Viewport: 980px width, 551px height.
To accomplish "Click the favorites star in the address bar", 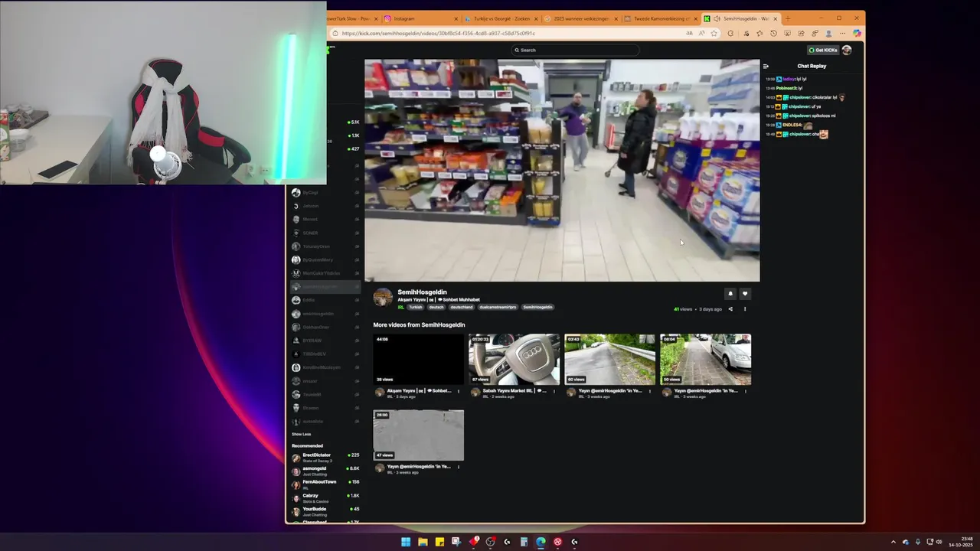I will (714, 34).
